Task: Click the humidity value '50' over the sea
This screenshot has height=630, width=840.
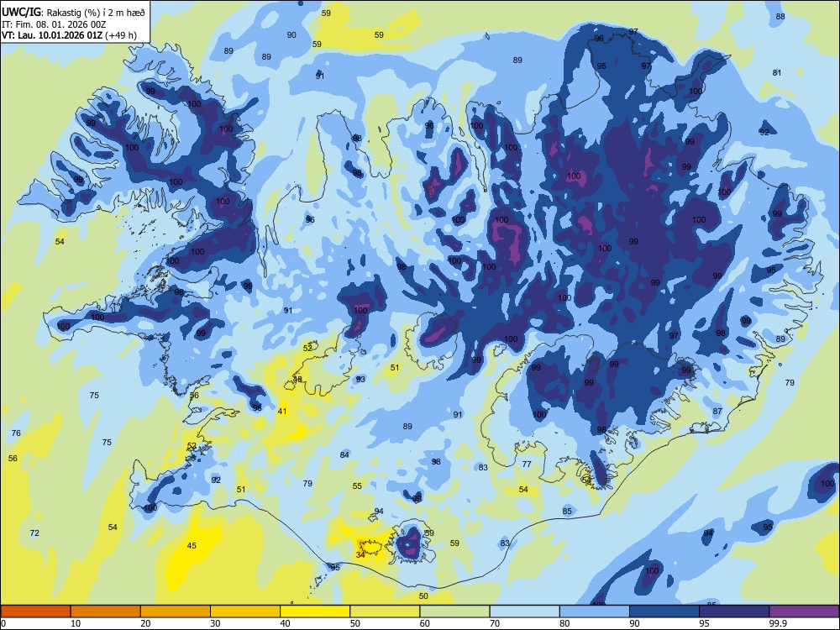Action: click(423, 596)
